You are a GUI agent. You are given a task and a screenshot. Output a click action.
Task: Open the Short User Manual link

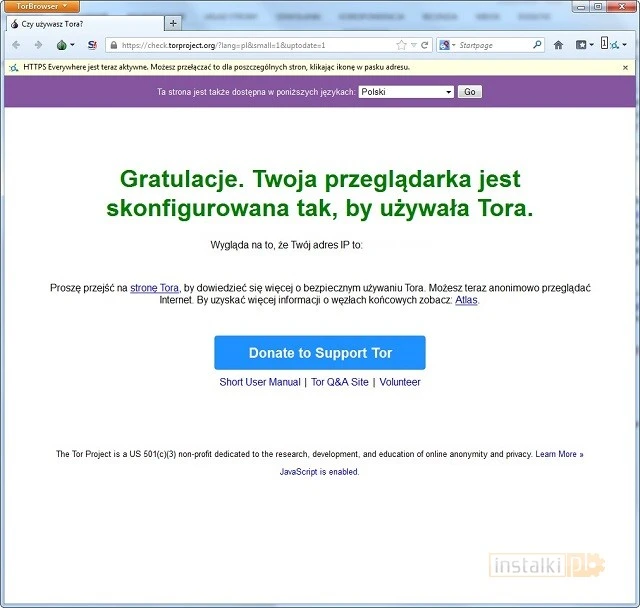(x=260, y=382)
